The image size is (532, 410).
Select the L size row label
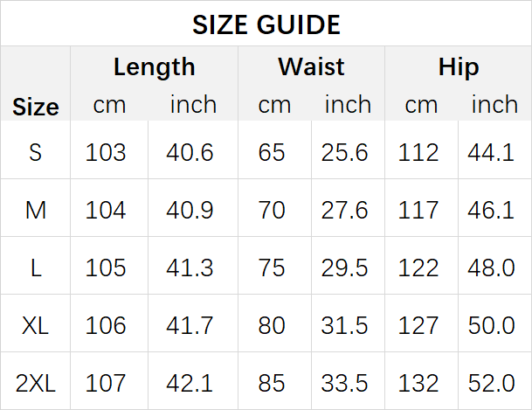coord(36,268)
